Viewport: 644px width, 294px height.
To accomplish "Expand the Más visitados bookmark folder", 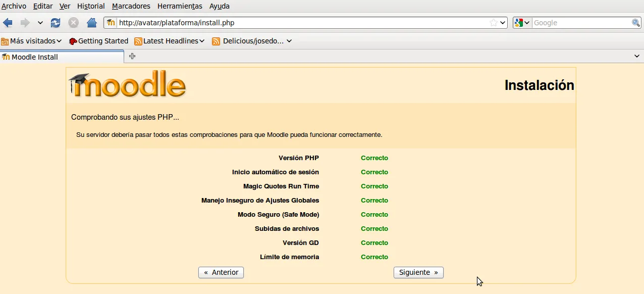I will pos(31,41).
